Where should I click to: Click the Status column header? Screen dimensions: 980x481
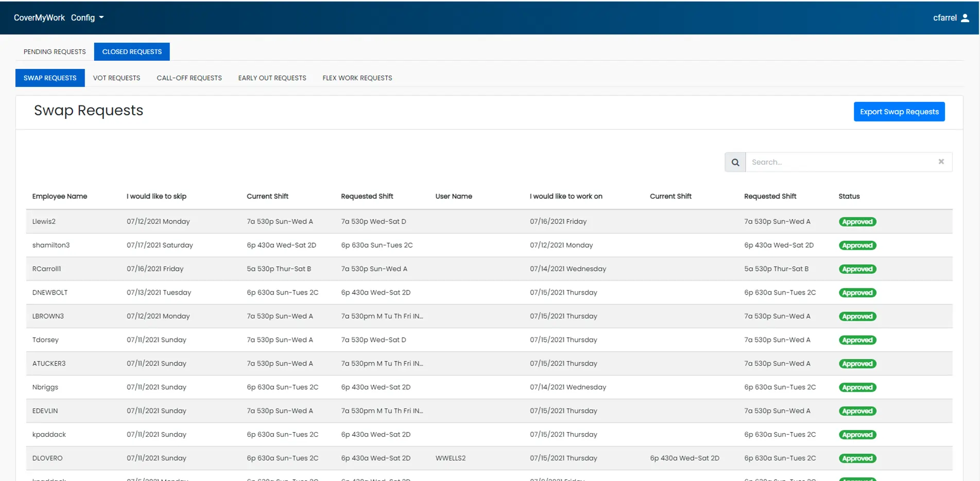849,196
